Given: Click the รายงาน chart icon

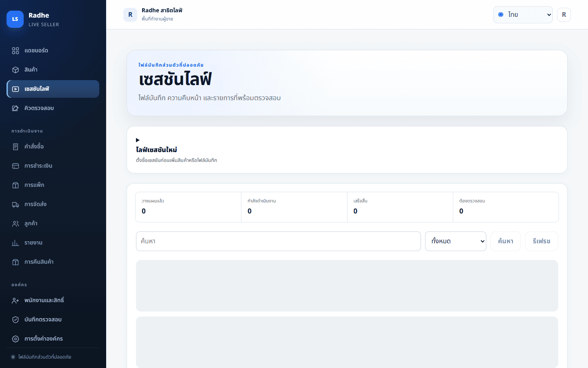Looking at the screenshot, I should [x=16, y=243].
